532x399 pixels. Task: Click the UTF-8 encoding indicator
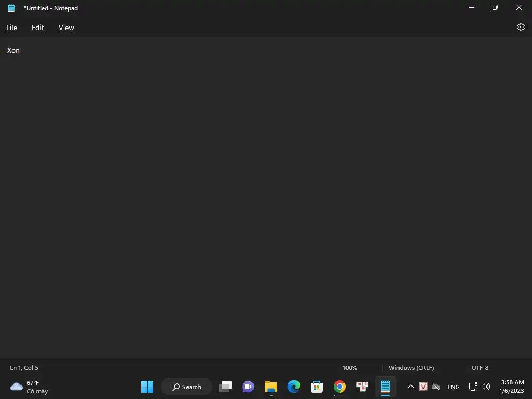480,368
